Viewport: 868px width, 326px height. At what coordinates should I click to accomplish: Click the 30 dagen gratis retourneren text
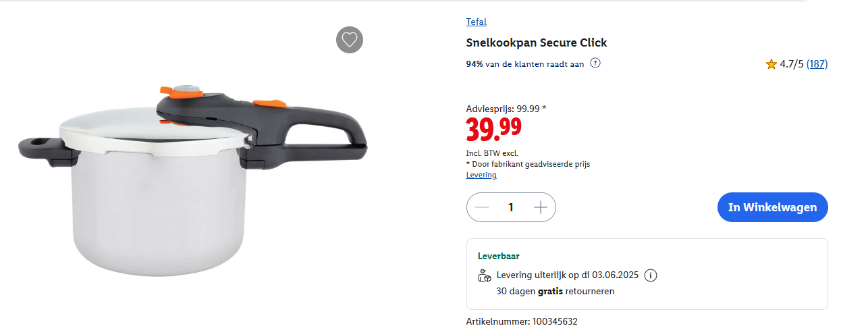tap(555, 292)
